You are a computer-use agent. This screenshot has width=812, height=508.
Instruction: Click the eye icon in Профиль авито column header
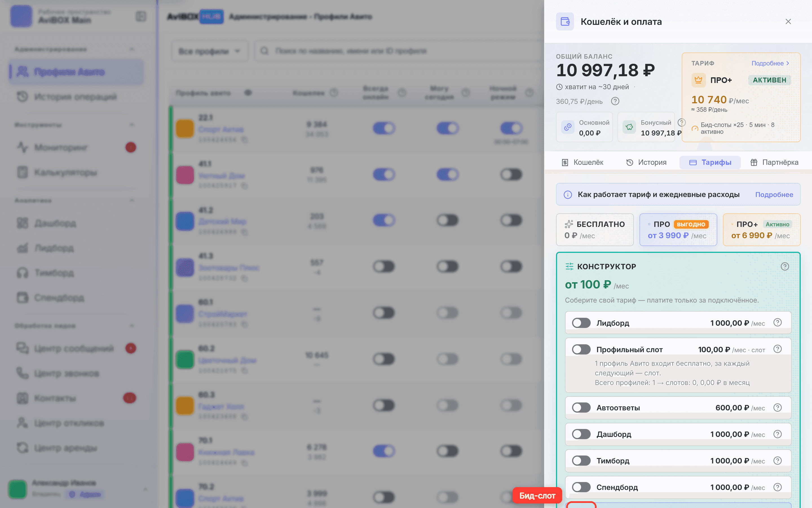coord(248,93)
